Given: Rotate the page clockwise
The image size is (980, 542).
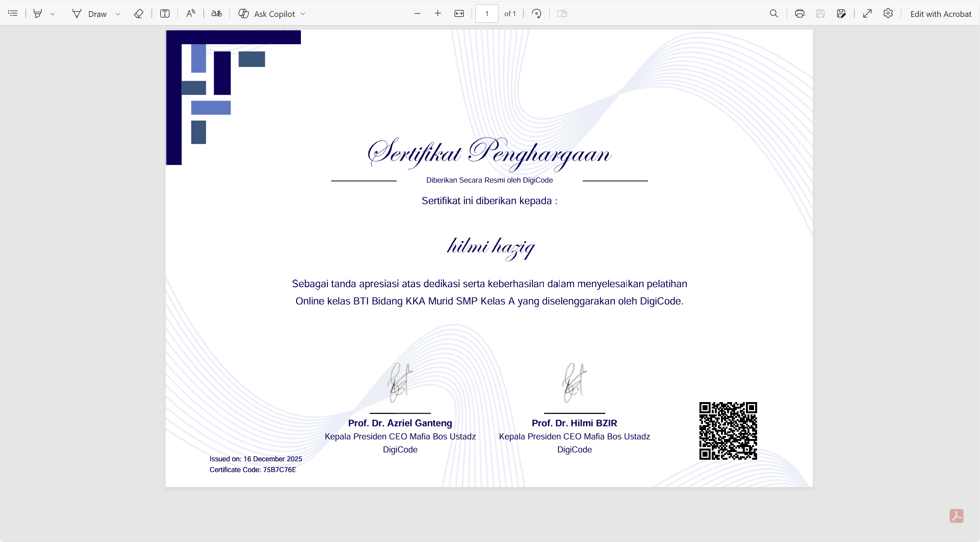Looking at the screenshot, I should point(537,13).
